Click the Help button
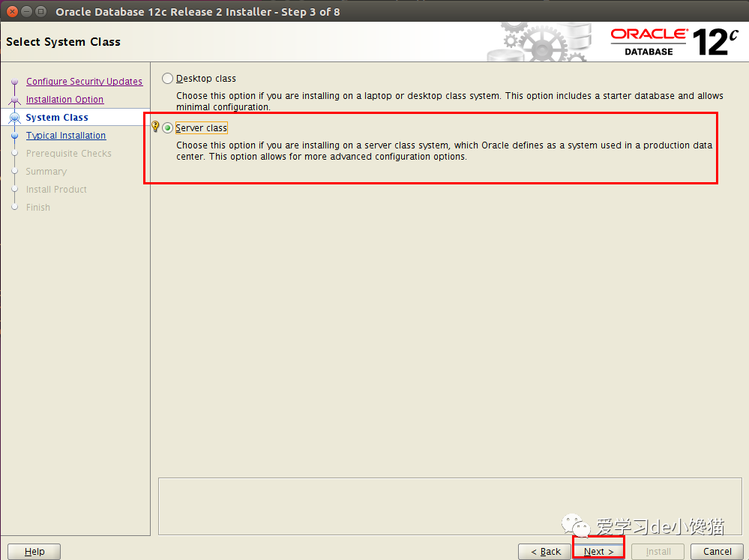Viewport: 749px width, 560px height. [x=34, y=552]
